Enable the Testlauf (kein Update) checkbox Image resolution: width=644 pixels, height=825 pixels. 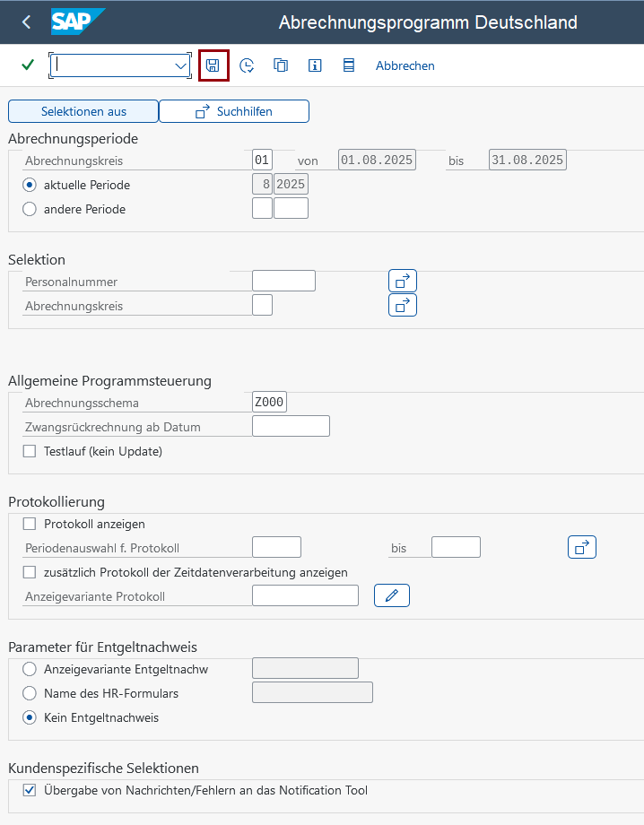[x=30, y=451]
